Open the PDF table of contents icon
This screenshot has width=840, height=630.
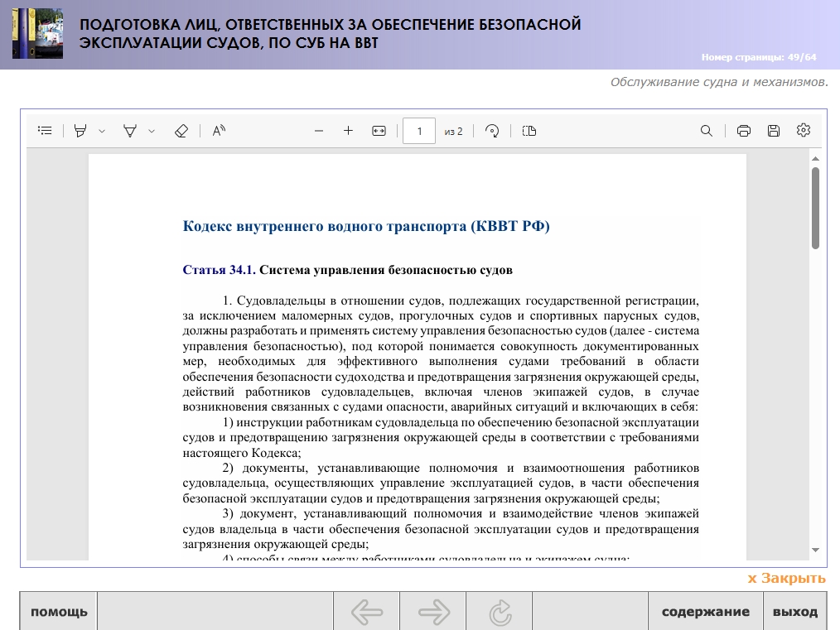coord(46,131)
